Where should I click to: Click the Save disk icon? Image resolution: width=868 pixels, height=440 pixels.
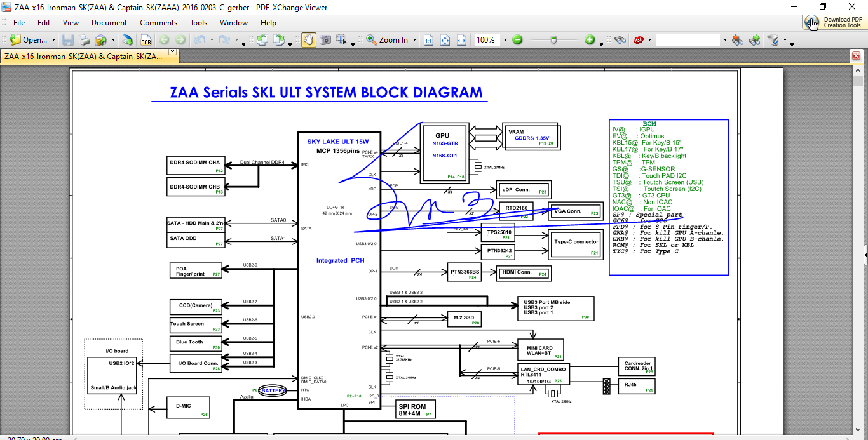(68, 39)
